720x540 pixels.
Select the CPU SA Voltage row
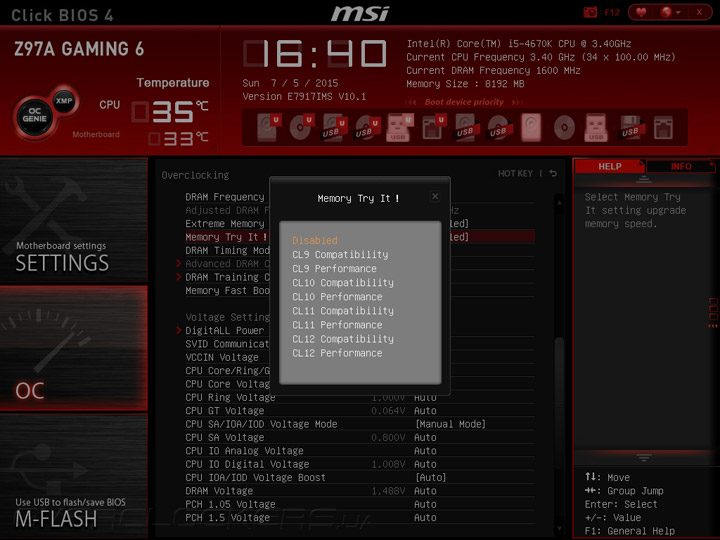tap(360, 437)
